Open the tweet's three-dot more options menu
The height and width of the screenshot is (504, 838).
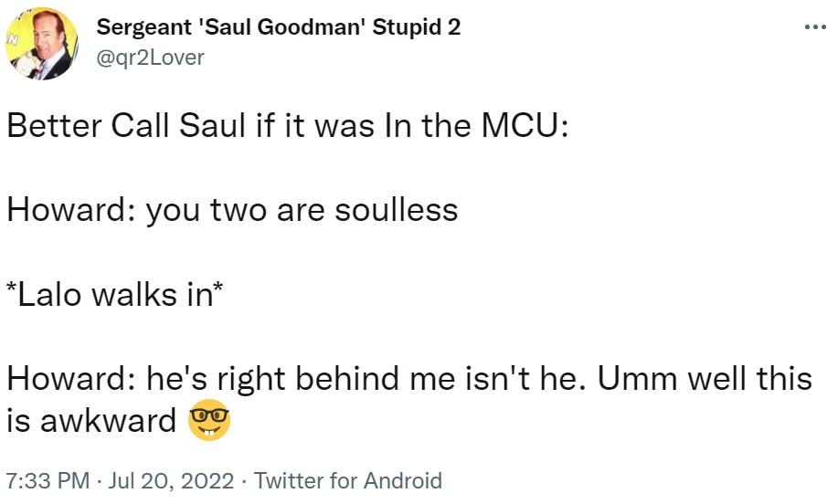click(x=813, y=26)
